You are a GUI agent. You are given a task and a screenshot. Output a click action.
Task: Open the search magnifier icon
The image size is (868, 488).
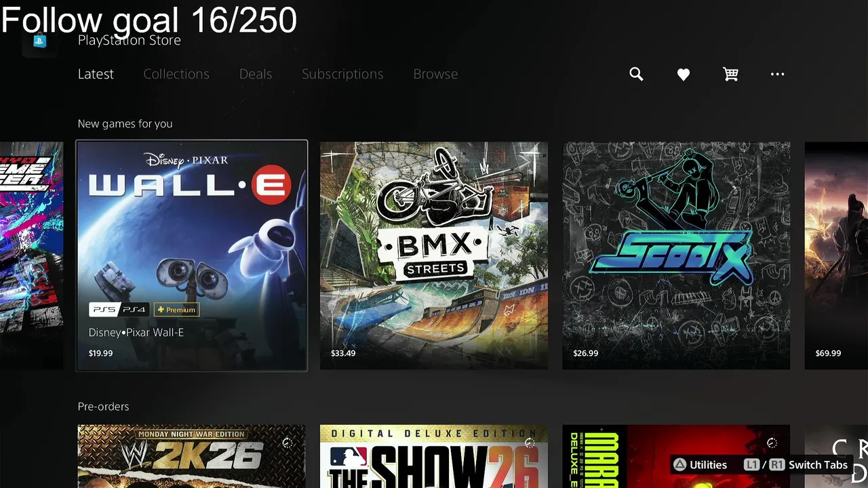636,74
